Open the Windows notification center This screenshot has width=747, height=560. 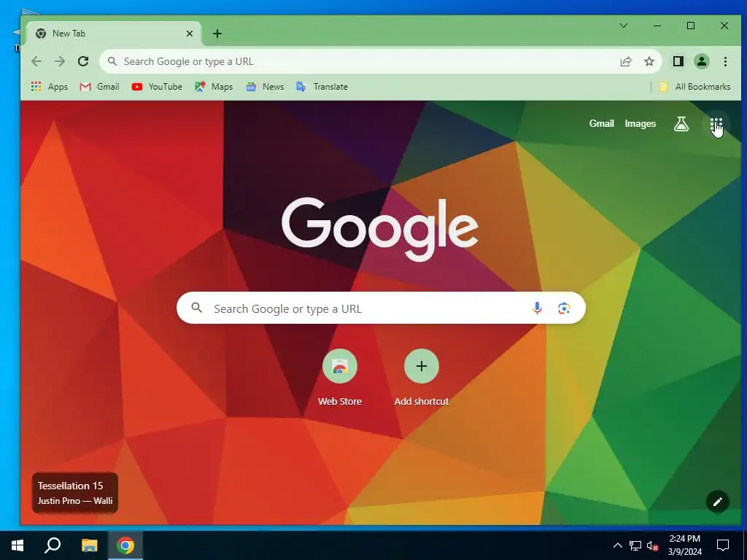tap(723, 545)
